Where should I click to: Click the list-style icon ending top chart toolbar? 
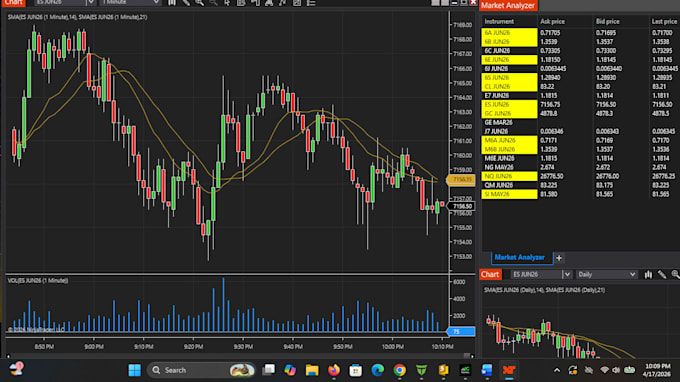pyautogui.click(x=311, y=3)
